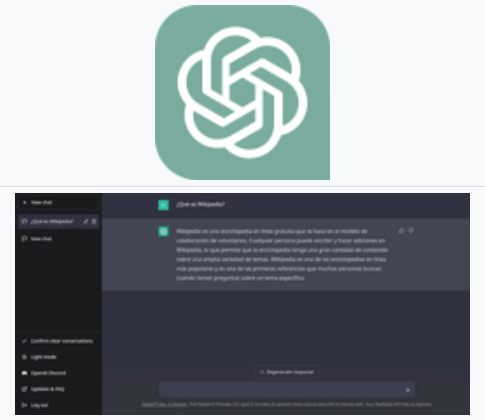This screenshot has height=420, width=485.
Task: Click Confirm clear conversations
Action: coord(58,341)
